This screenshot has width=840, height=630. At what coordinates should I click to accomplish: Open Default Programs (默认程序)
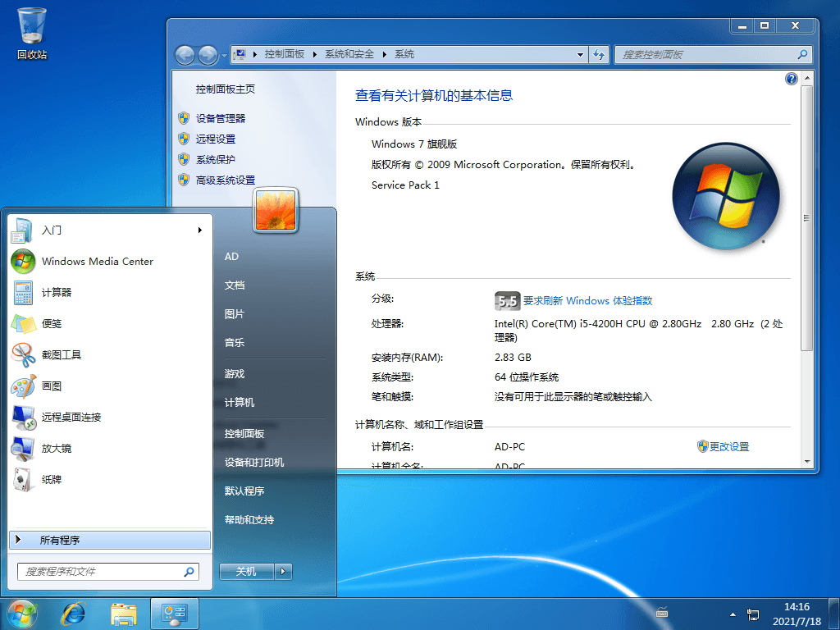click(x=244, y=491)
